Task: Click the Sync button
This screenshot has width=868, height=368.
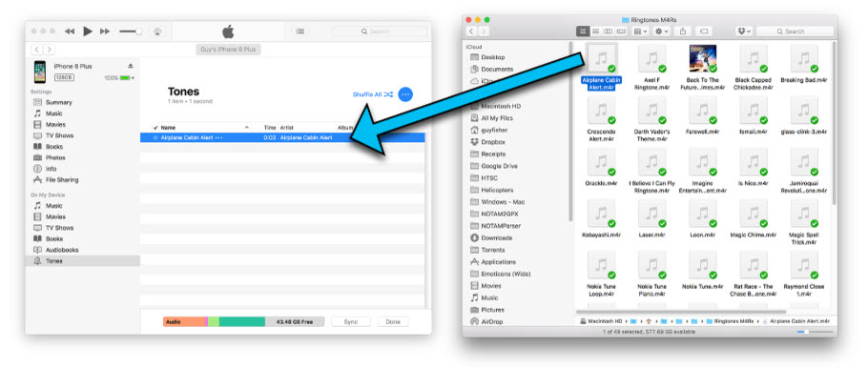Action: 350,321
